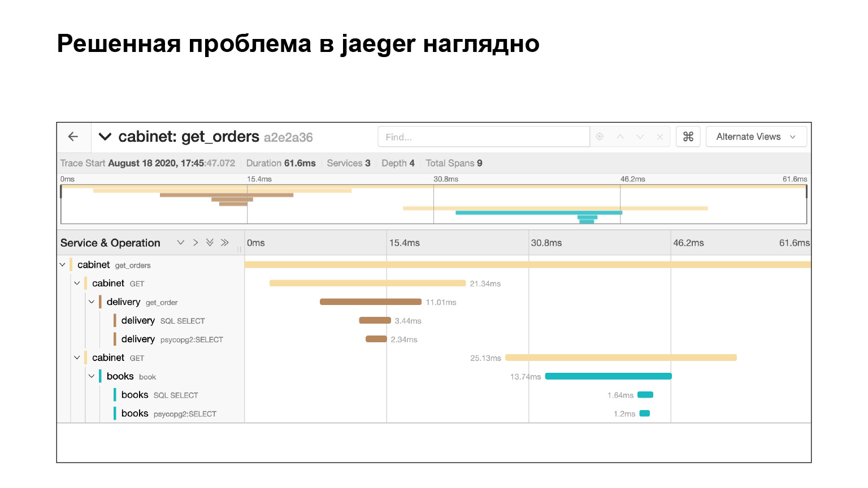Collapse the cabinet get_orders root span
This screenshot has width=868, height=488.
[63, 264]
